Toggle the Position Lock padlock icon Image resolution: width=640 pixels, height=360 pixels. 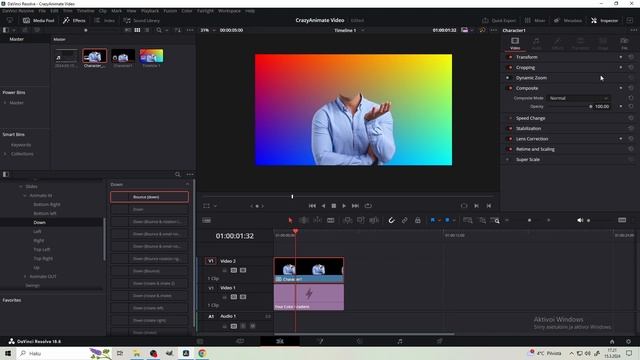click(x=418, y=220)
